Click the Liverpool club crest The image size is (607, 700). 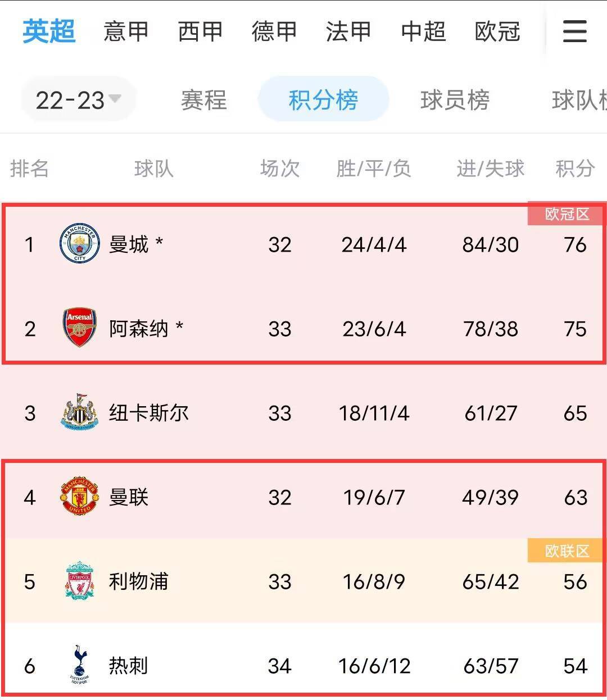click(79, 581)
